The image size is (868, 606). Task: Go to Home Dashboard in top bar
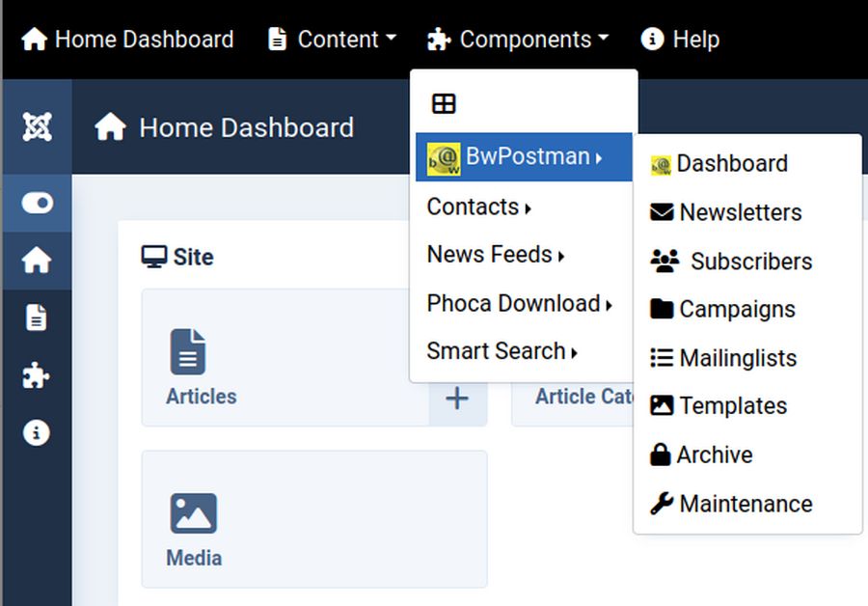[127, 40]
